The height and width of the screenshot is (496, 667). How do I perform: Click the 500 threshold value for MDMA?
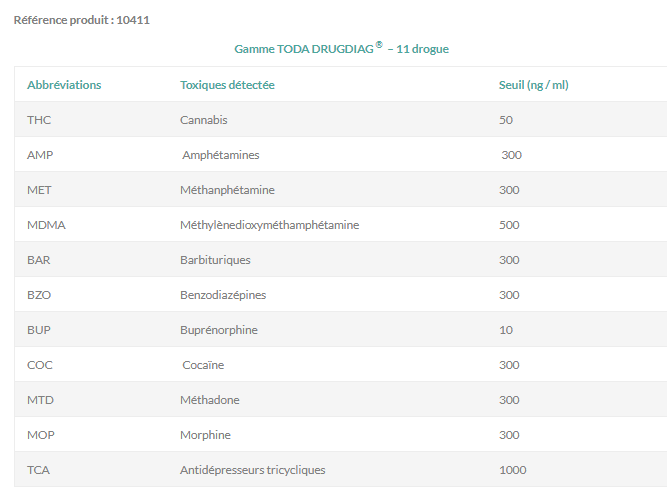pos(509,225)
